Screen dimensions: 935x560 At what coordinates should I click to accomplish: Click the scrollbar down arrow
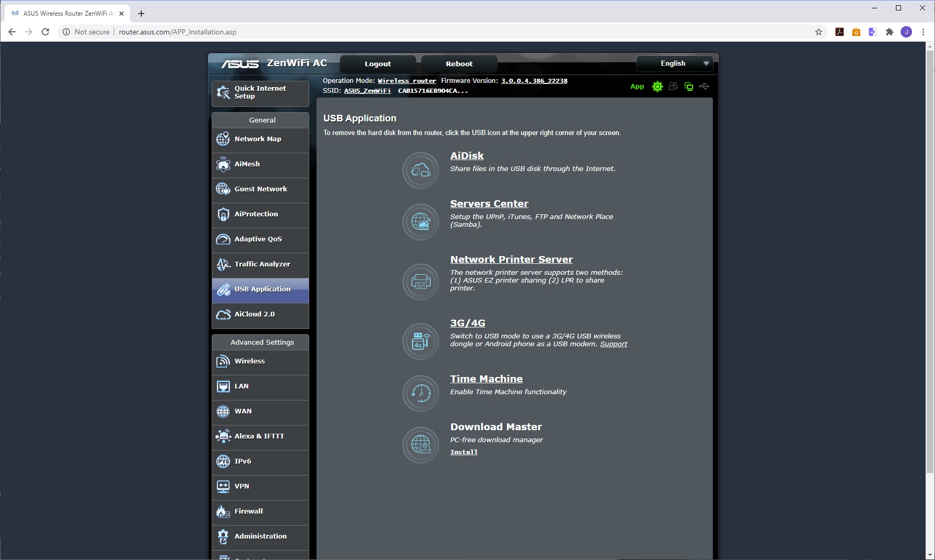click(x=930, y=555)
